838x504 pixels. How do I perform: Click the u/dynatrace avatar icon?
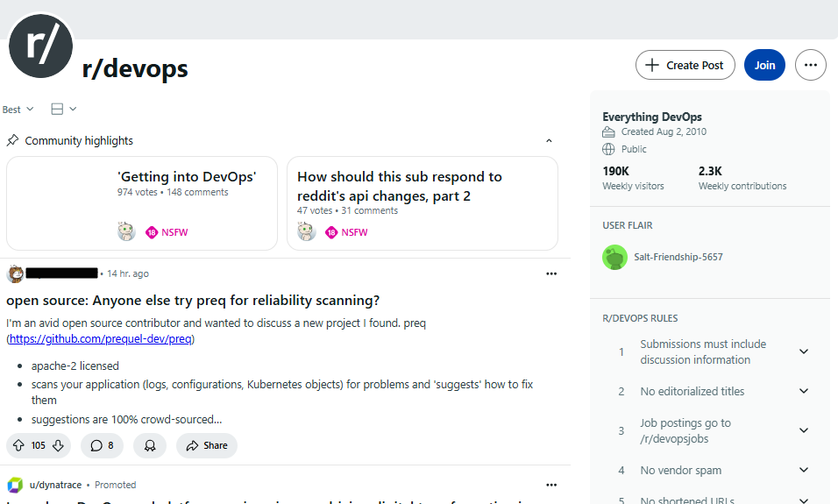tap(15, 485)
